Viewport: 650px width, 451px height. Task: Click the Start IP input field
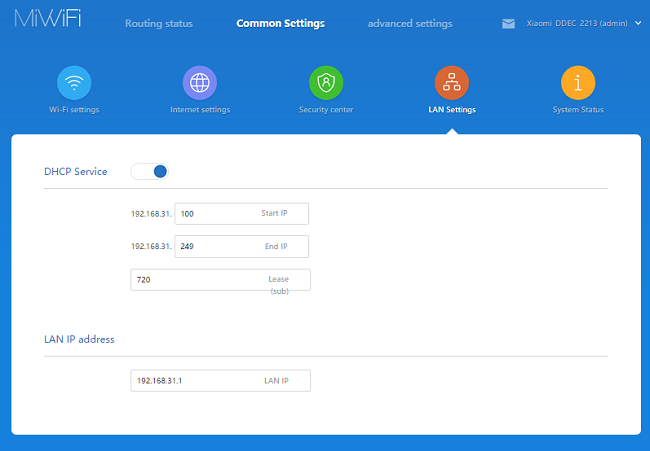[x=215, y=213]
